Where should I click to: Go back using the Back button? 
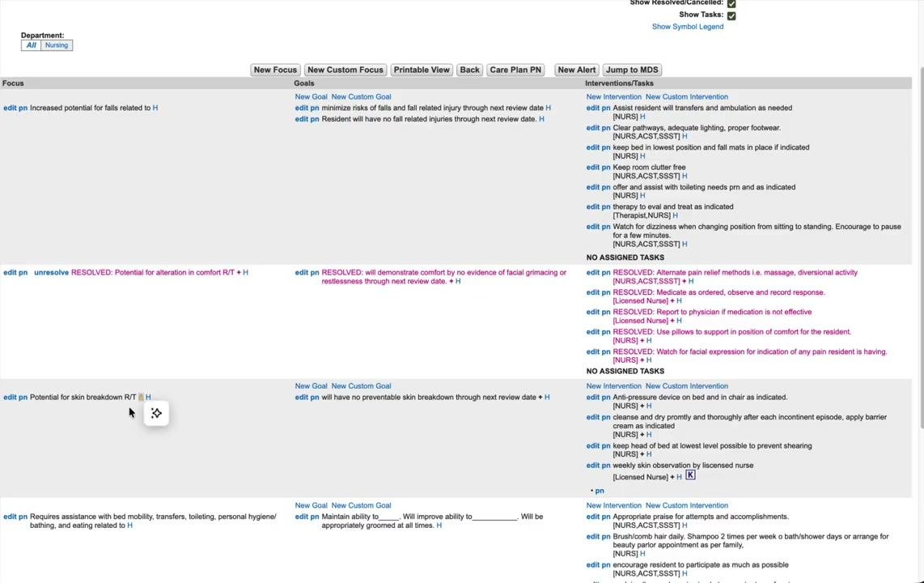(x=469, y=70)
